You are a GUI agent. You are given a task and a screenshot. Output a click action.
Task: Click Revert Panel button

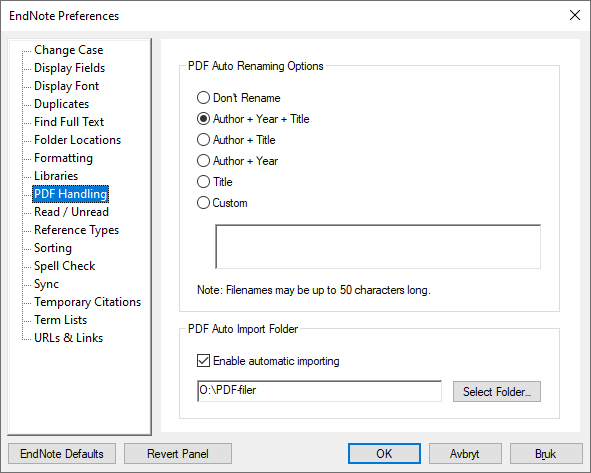(x=178, y=454)
